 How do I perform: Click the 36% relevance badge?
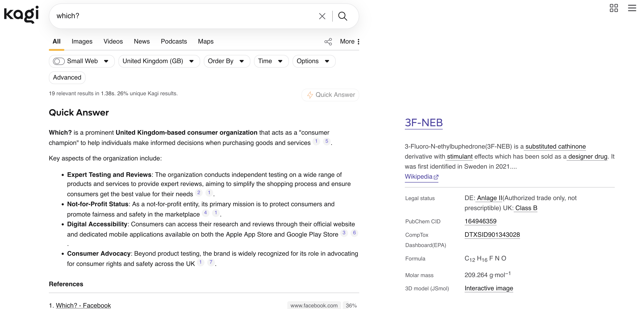(x=351, y=306)
